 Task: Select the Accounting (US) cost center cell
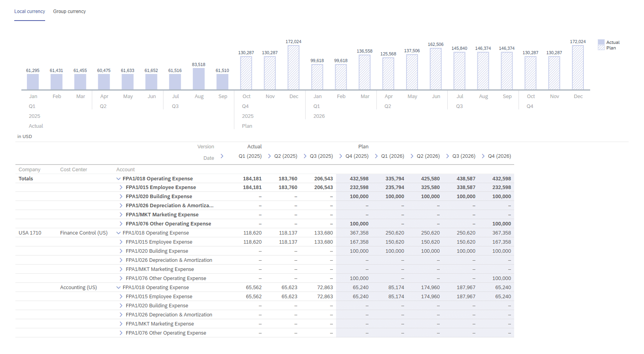coord(78,288)
